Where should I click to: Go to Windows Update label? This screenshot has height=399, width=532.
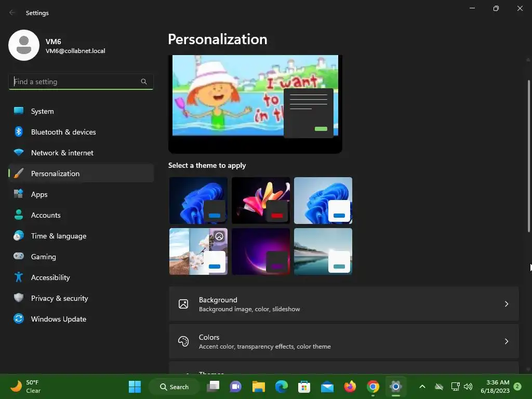[x=59, y=319]
